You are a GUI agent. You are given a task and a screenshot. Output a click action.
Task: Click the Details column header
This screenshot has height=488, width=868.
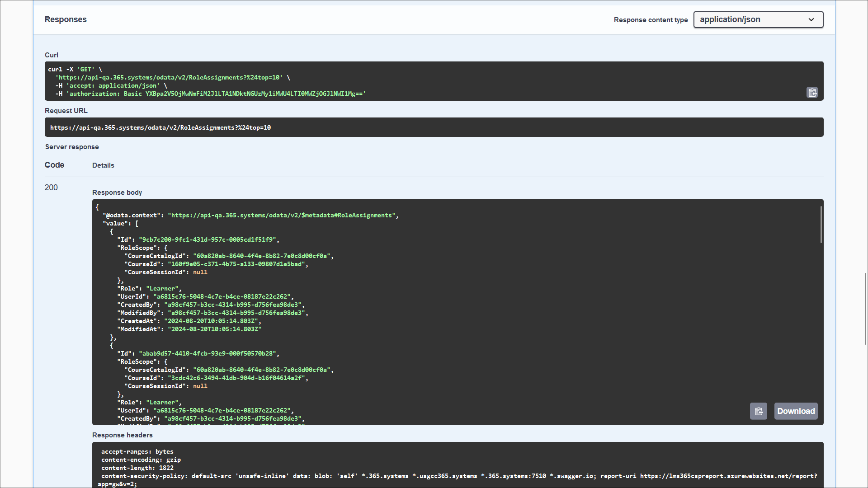[x=103, y=165]
